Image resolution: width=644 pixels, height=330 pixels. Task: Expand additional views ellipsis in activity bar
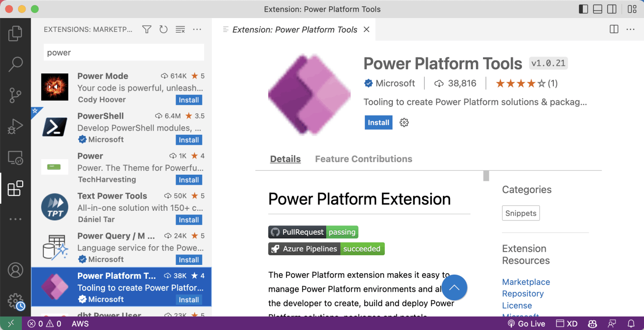tap(15, 219)
